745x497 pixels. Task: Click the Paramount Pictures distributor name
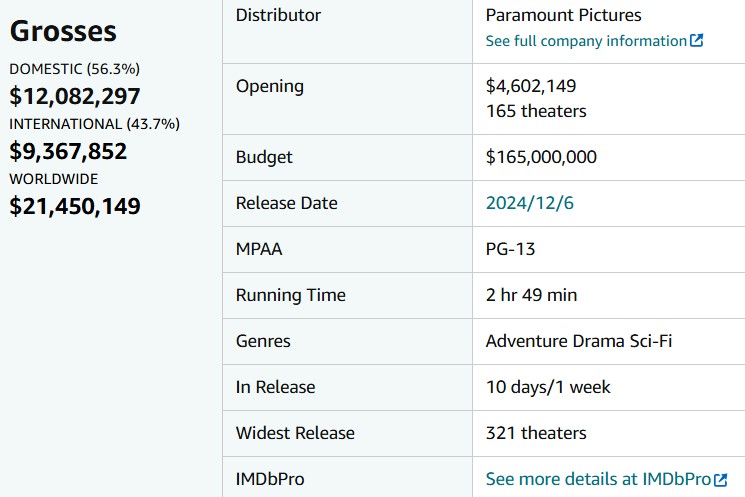[x=564, y=15]
